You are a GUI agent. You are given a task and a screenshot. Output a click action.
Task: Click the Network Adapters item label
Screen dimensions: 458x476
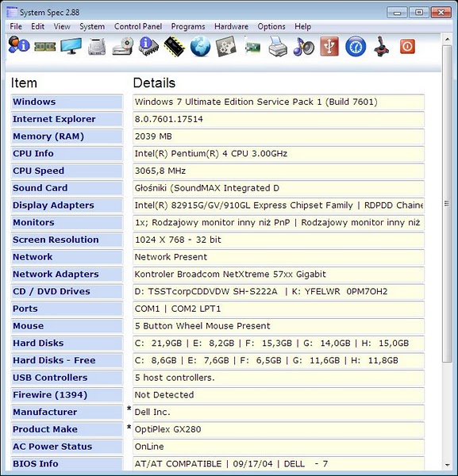tap(67, 274)
